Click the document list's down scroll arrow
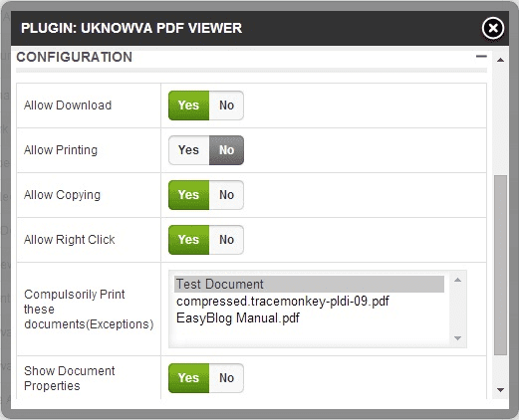Viewport: 519px width, 420px height. pyautogui.click(x=458, y=338)
